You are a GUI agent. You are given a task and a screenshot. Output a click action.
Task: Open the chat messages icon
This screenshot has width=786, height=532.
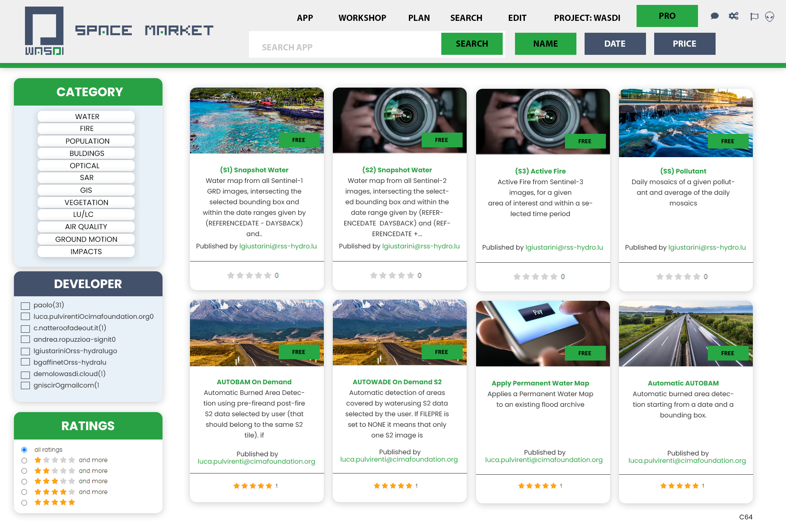(x=715, y=16)
